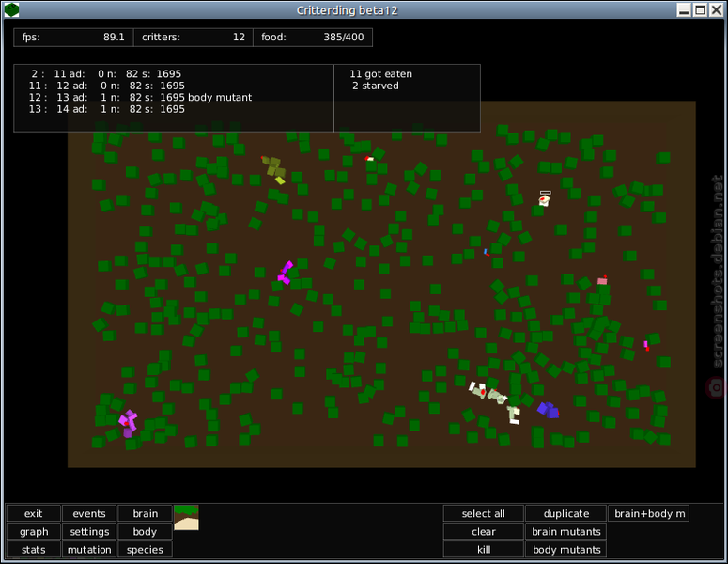The width and height of the screenshot is (728, 564).
Task: Open the brain viewer
Action: tap(146, 513)
